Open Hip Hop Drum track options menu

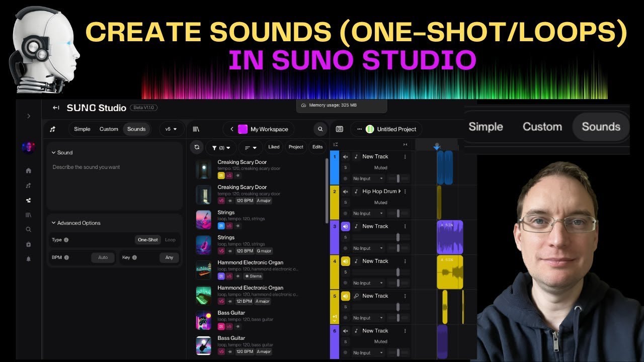405,192
